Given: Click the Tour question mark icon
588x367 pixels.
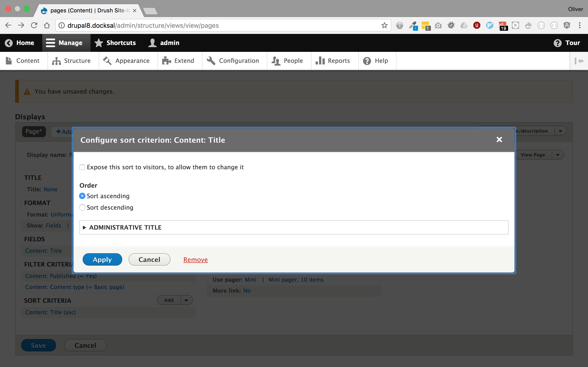Looking at the screenshot, I should (x=557, y=43).
